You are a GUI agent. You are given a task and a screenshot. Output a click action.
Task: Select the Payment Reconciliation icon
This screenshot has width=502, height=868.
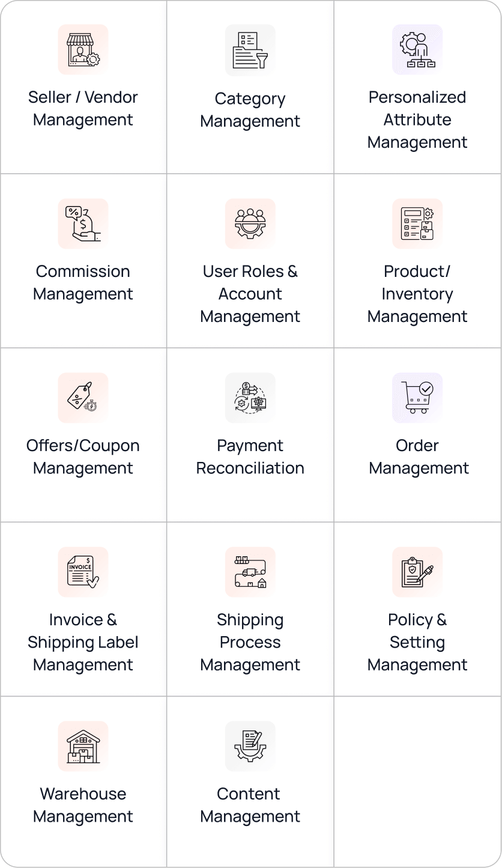click(250, 398)
